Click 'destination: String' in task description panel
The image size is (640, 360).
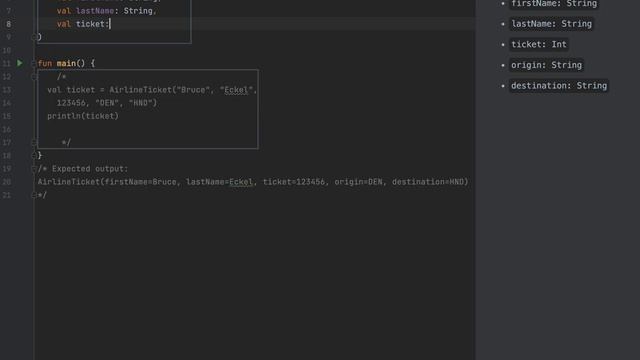tap(559, 86)
